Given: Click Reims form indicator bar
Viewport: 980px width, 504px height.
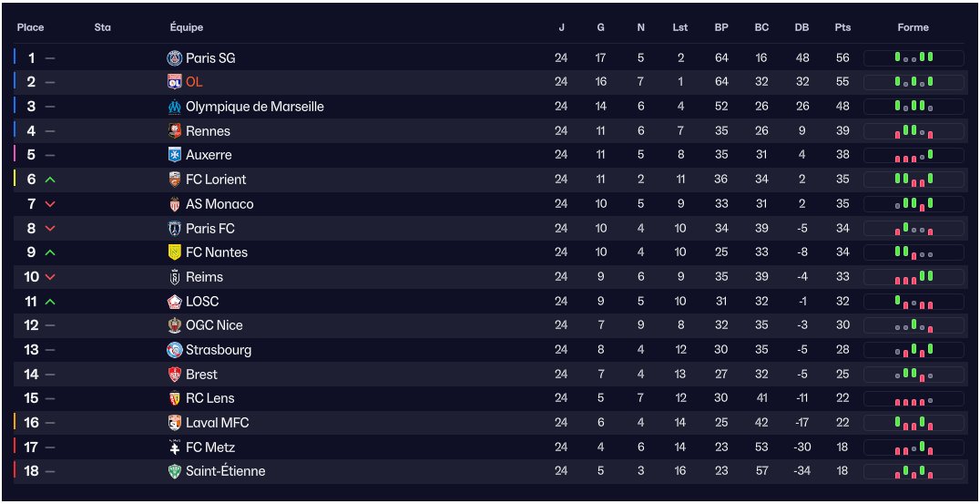Looking at the screenshot, I should (914, 277).
